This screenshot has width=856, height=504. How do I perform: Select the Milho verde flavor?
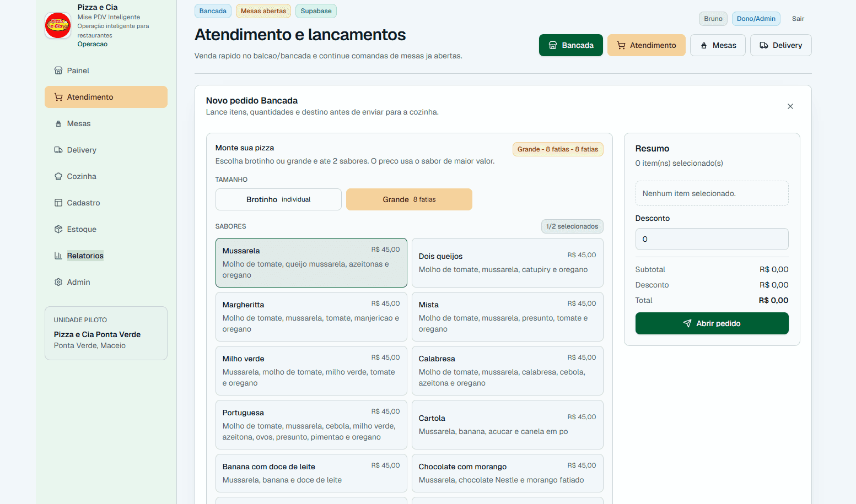pyautogui.click(x=311, y=371)
